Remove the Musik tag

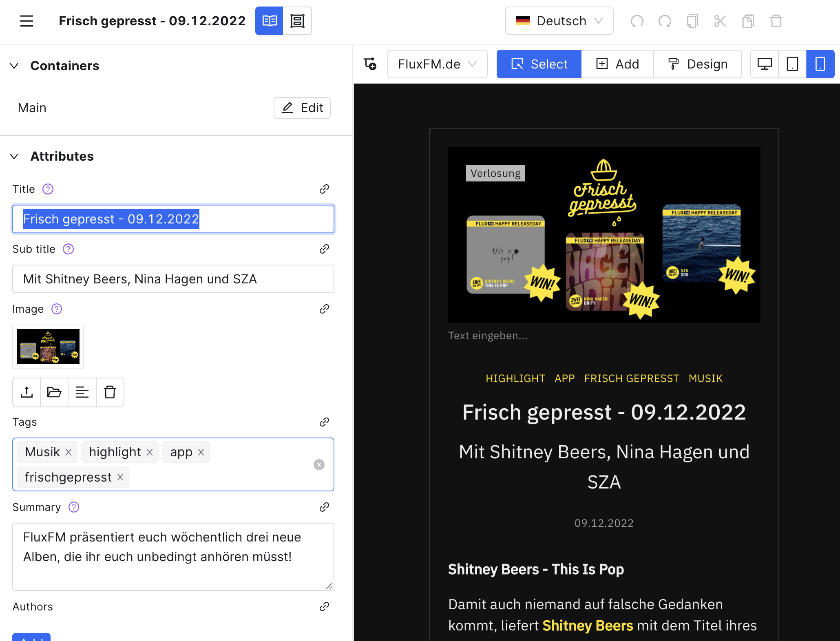pyautogui.click(x=69, y=452)
